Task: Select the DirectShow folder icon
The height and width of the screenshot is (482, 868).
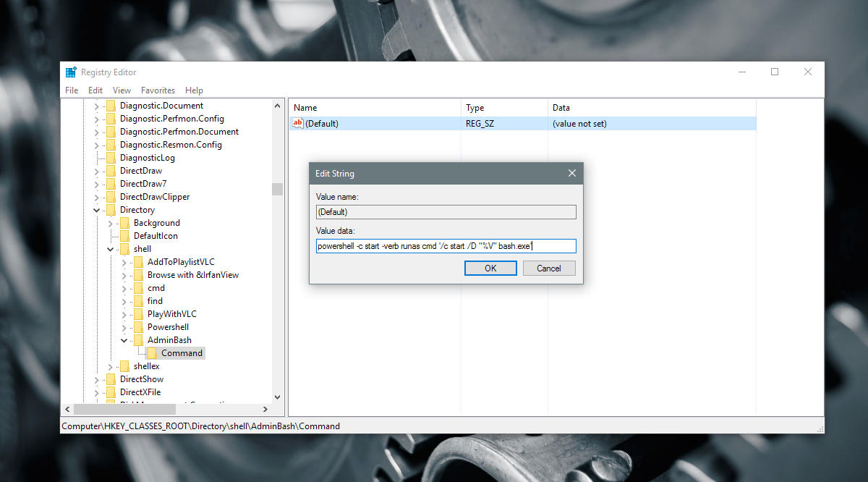Action: [111, 379]
